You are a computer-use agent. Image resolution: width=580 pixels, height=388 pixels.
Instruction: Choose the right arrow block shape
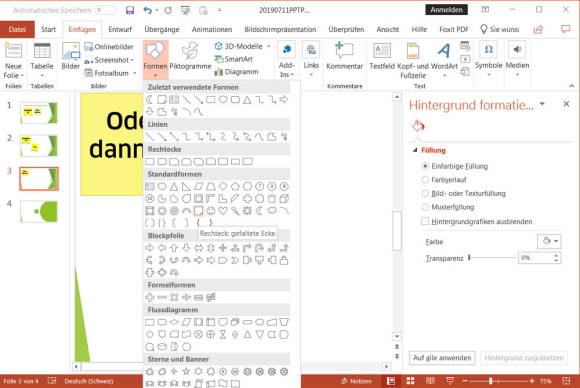(149, 248)
